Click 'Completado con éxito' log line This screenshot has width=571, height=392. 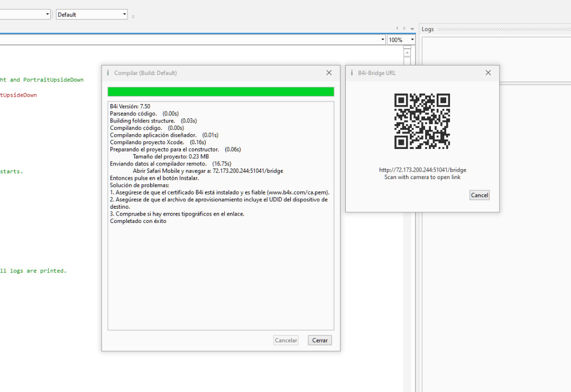(138, 221)
